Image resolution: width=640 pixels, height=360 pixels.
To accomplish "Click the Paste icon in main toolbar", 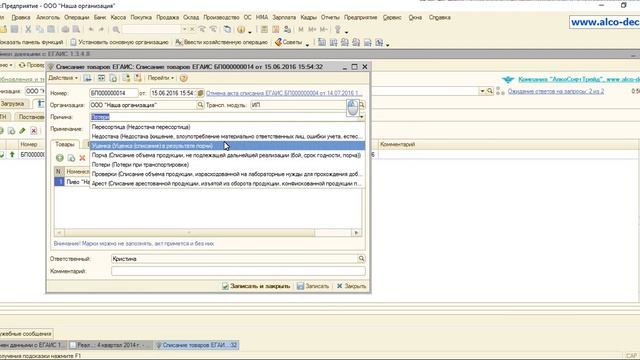I will pos(51,29).
